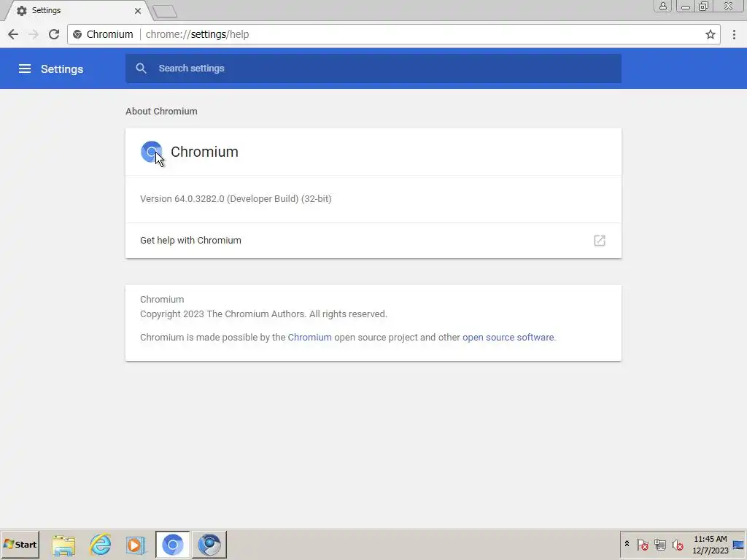Viewport: 747px width, 560px height.
Task: Click the version text 64.0.3282.0
Action: tap(199, 198)
